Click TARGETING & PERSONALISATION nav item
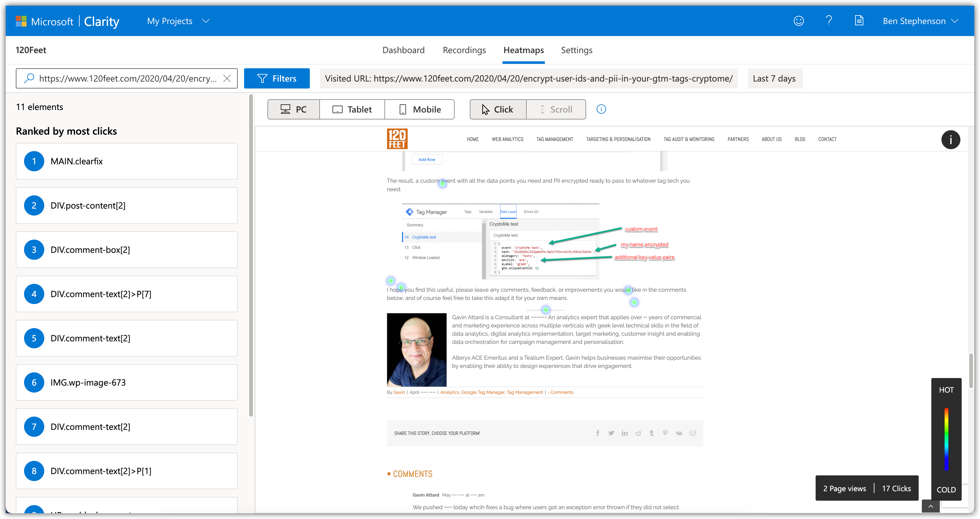Screen dimensions: 980x519 618,139
